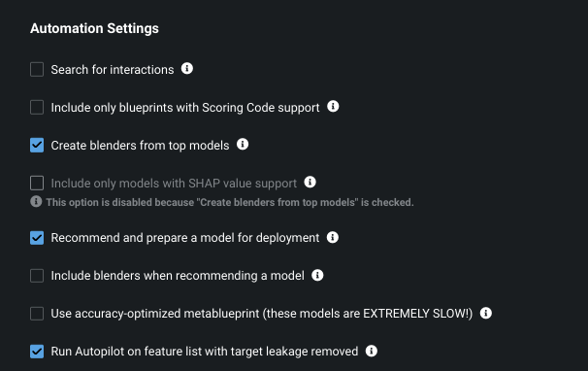
Task: Click the Automation Settings heading
Action: coord(94,28)
